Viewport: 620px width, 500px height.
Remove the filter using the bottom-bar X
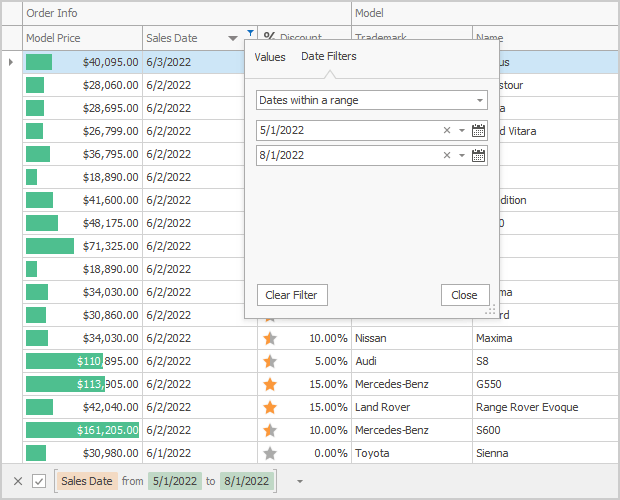coord(18,481)
